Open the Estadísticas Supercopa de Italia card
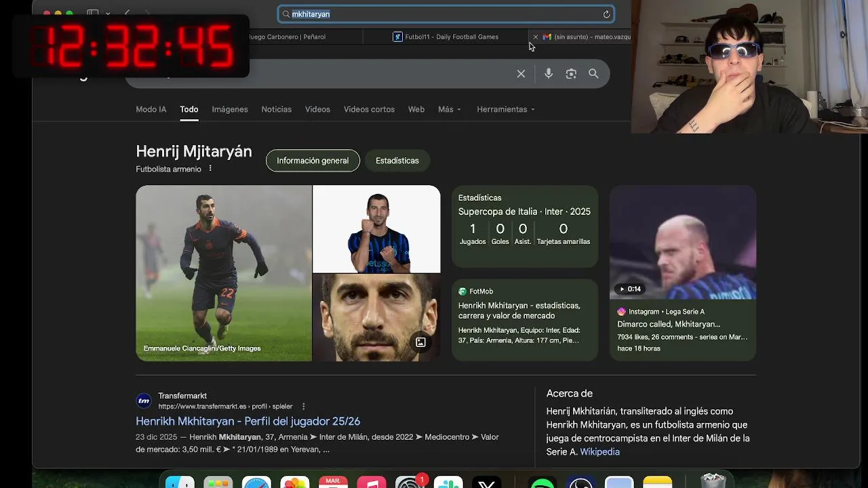 click(x=525, y=226)
